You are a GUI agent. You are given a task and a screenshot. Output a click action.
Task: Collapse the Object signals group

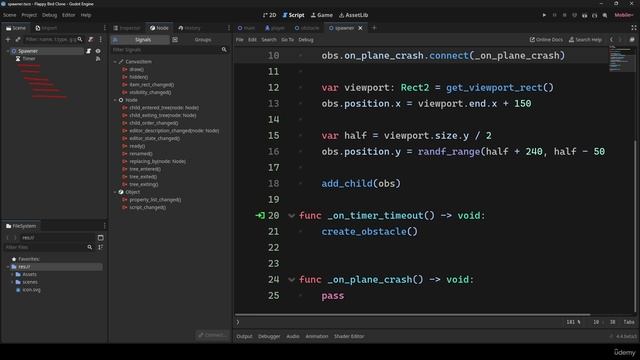point(115,192)
